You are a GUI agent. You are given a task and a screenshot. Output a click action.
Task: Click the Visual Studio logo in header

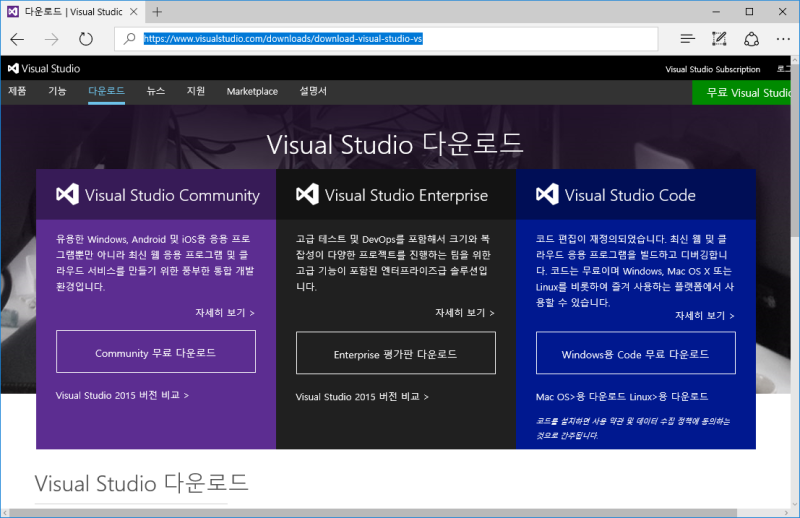(44, 68)
